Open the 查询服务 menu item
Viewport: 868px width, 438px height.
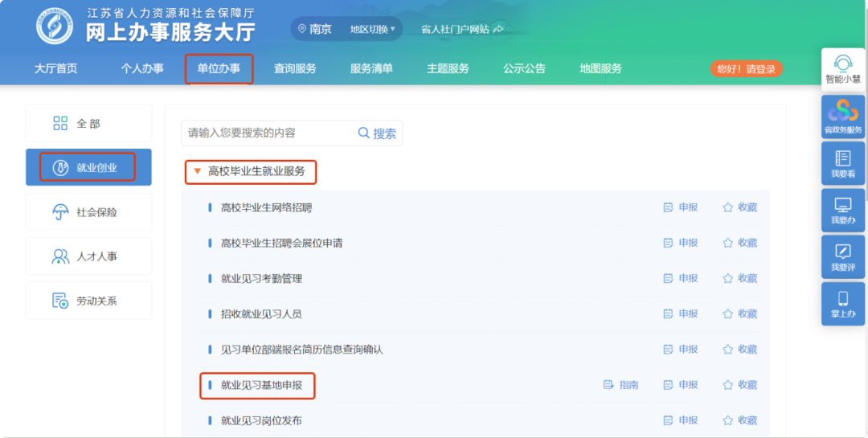[x=295, y=68]
